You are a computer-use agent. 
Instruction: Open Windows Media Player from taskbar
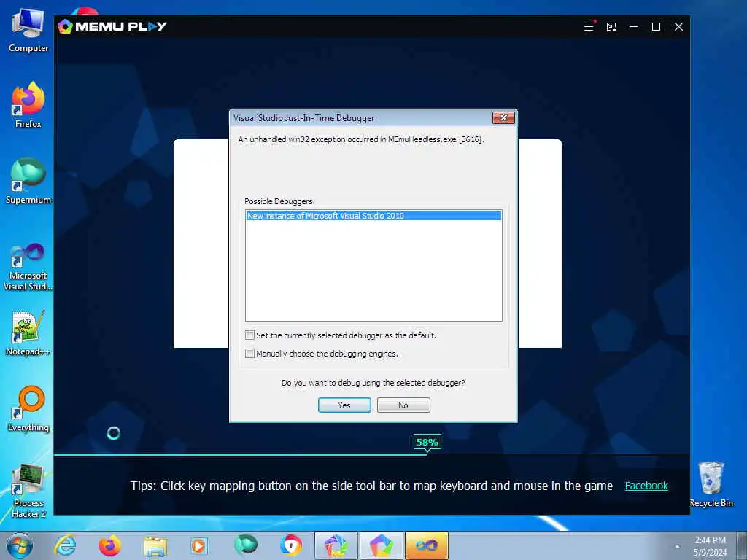pos(200,545)
